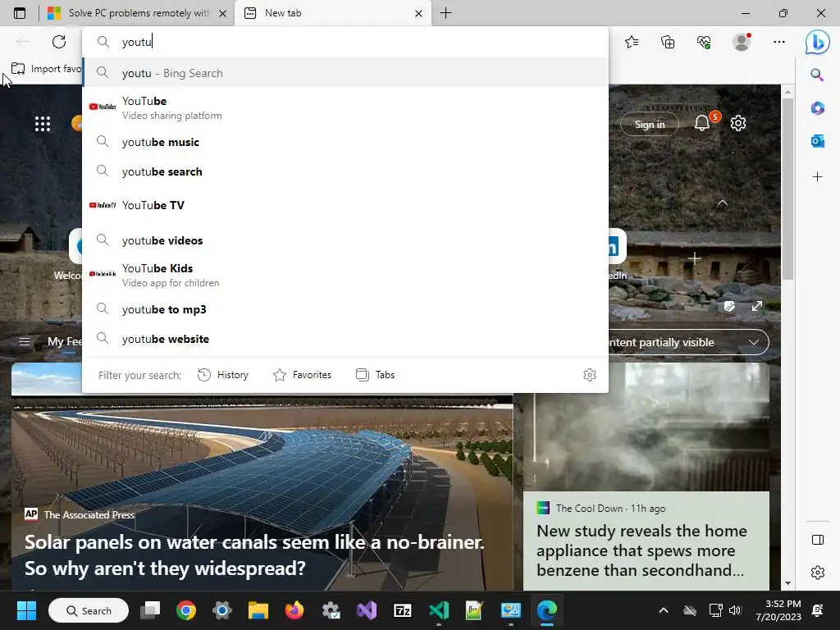The image size is (840, 630).
Task: Select the youtube website suggestion
Action: [x=345, y=339]
